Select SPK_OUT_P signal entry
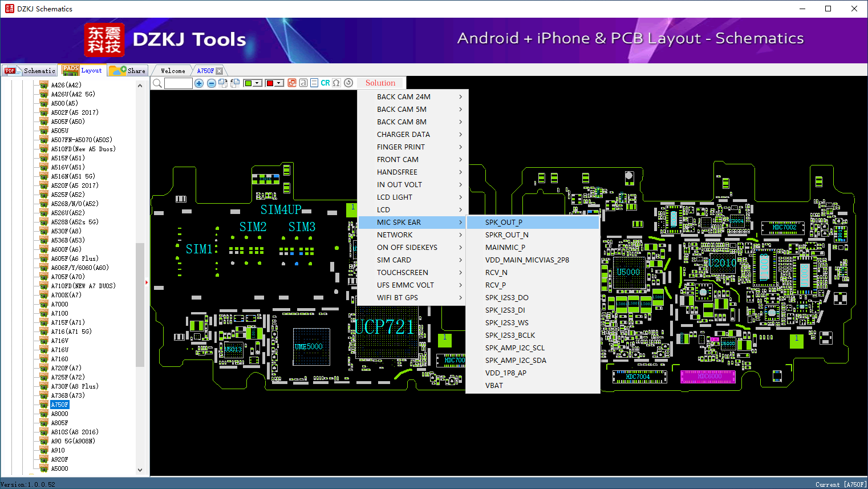Image resolution: width=868 pixels, height=489 pixels. point(533,223)
